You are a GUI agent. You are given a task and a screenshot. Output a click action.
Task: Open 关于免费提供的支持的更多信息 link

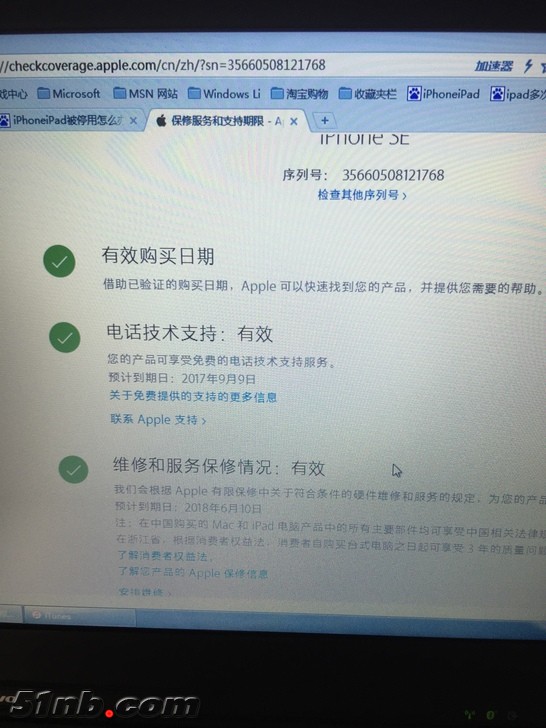point(193,396)
